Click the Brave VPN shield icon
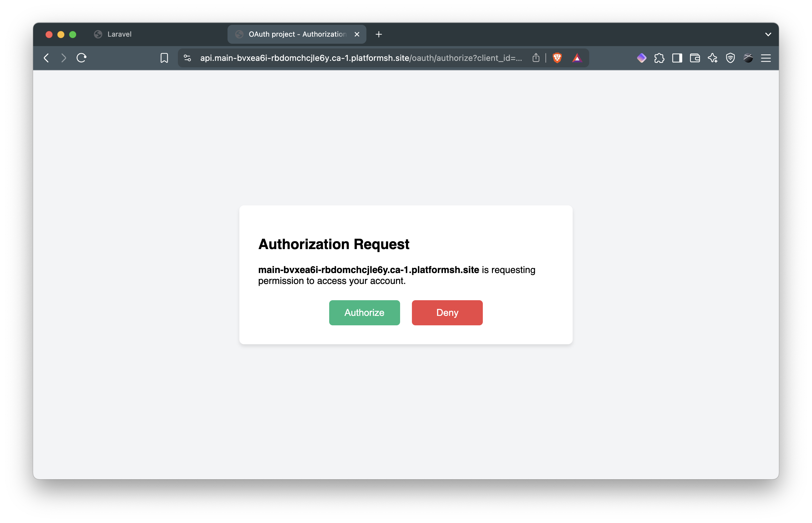Viewport: 812px width, 523px height. coord(730,58)
